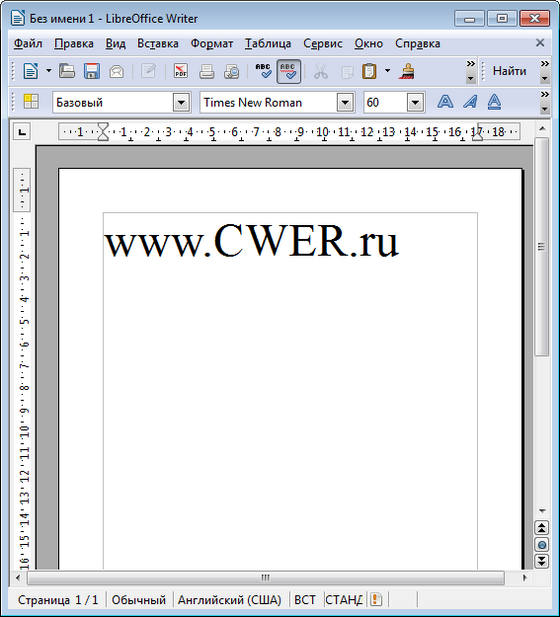The image size is (560, 617).
Task: Open the Styles and Formatting icon
Action: (31, 102)
